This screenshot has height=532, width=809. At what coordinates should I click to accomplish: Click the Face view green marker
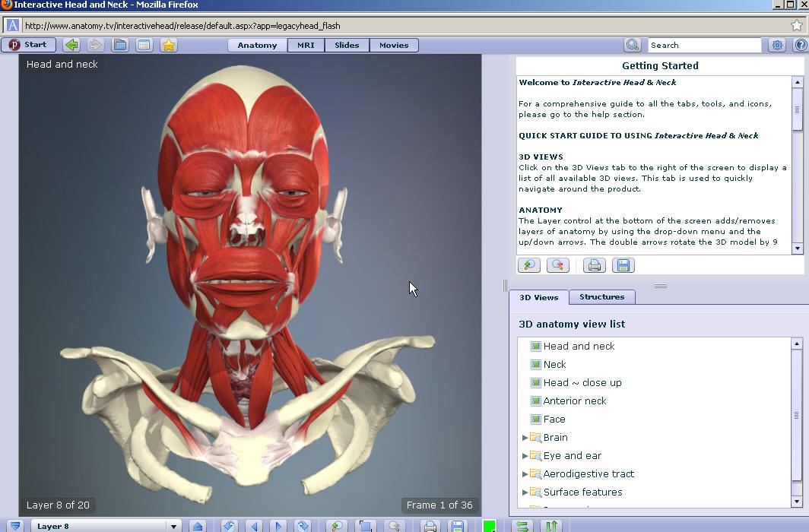535,419
